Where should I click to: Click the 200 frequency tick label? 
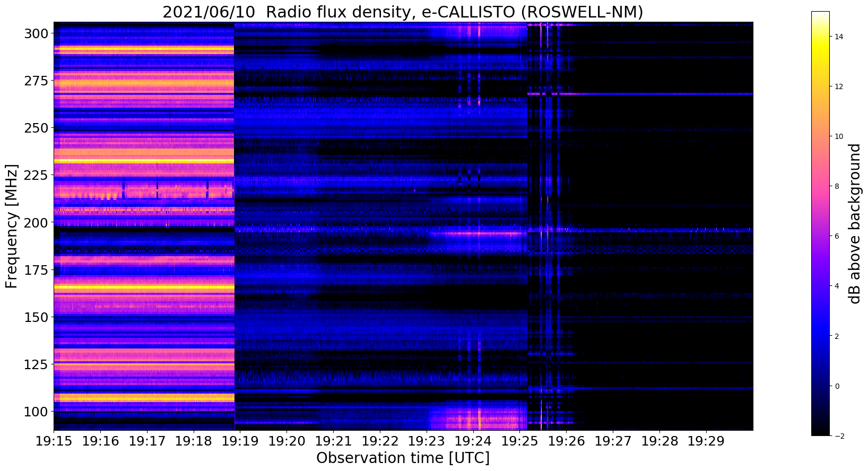click(36, 222)
